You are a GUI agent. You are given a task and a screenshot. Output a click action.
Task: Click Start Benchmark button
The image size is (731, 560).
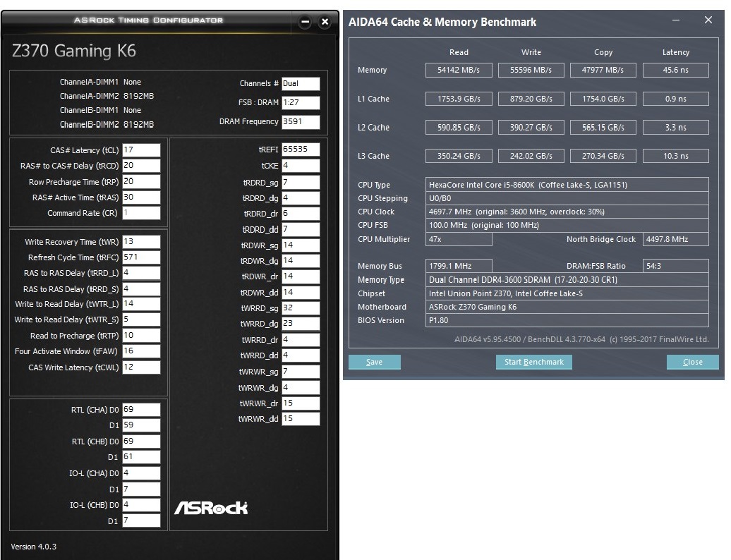[x=534, y=362]
